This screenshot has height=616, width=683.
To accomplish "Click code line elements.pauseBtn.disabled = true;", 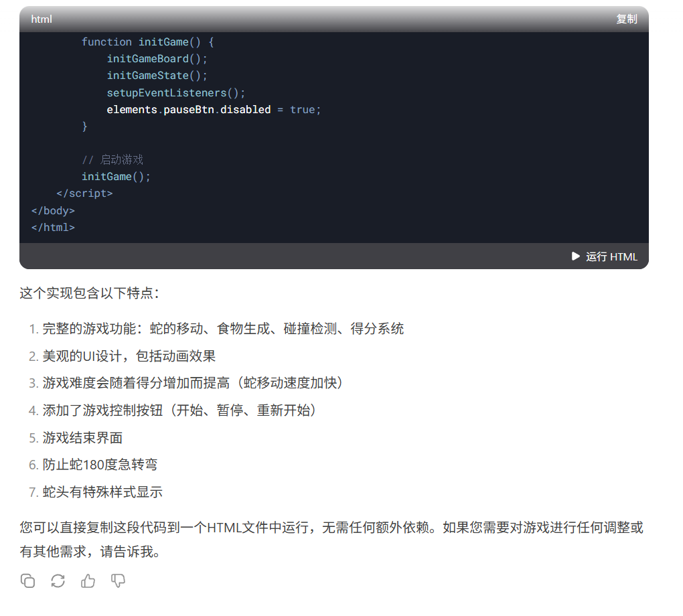I will pos(214,110).
